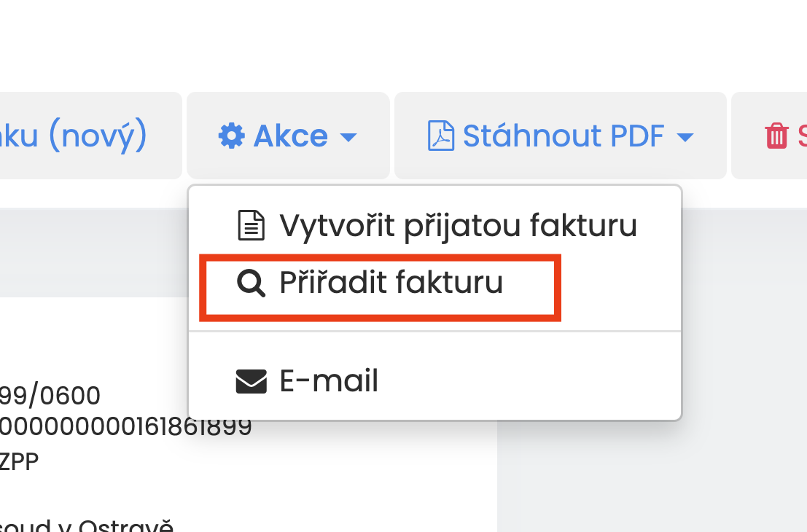Click the envelope icon beside E-mail
This screenshot has width=807, height=532.
coord(252,381)
